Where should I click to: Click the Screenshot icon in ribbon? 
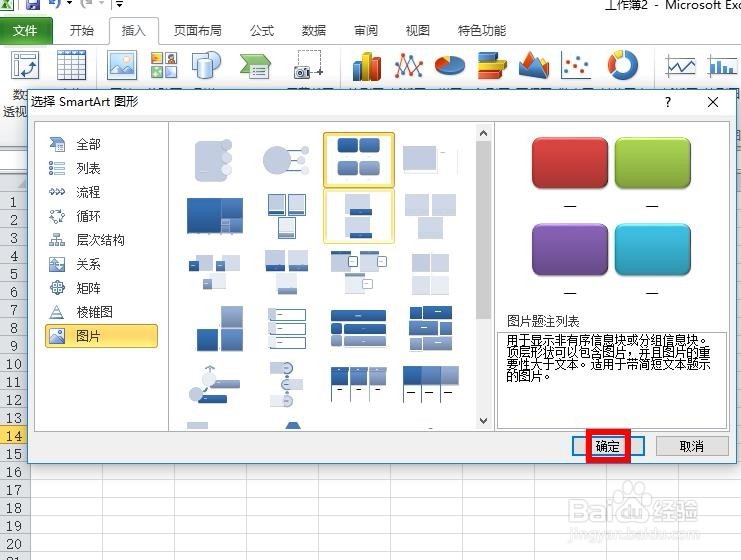pyautogui.click(x=308, y=65)
